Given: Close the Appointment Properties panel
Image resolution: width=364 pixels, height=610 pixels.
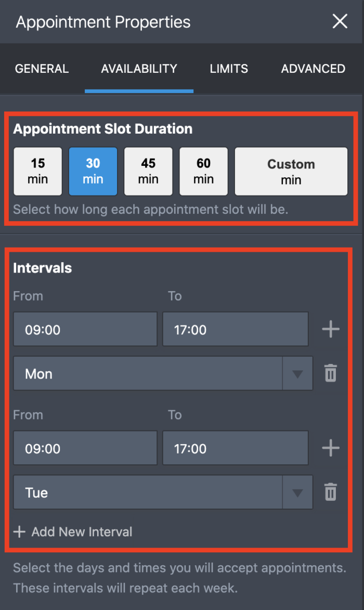Looking at the screenshot, I should pyautogui.click(x=340, y=21).
